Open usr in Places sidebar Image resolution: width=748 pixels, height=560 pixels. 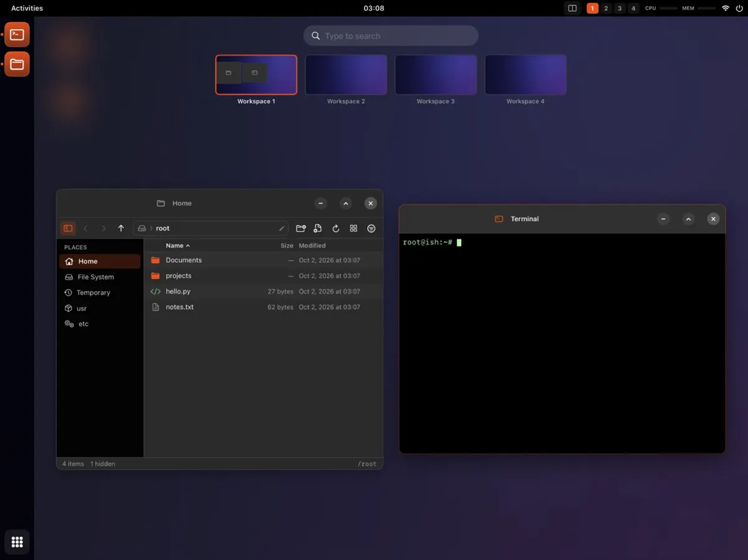[x=100, y=308]
